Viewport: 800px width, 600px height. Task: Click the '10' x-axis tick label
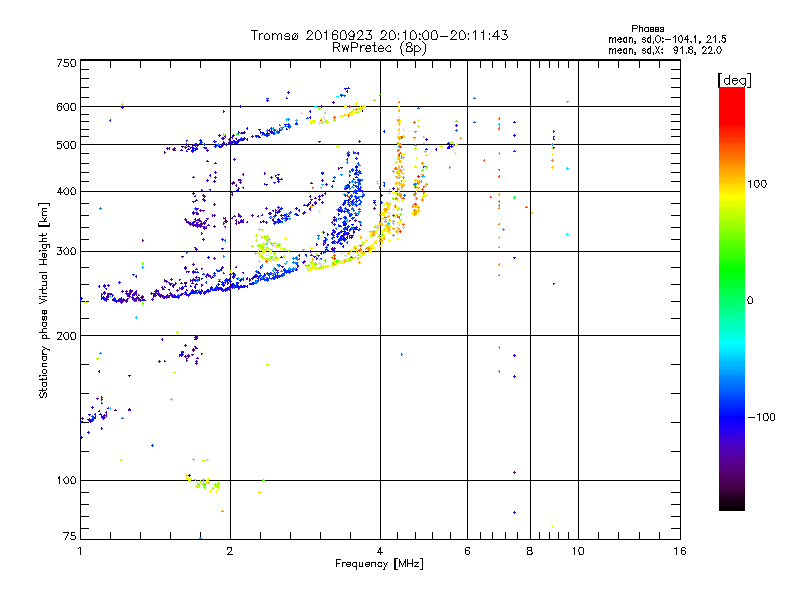click(x=578, y=551)
